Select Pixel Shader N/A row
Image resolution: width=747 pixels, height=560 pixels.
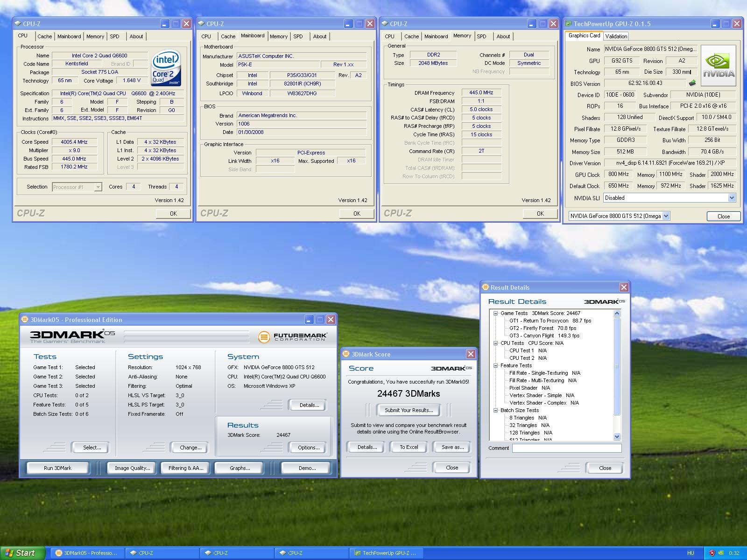(529, 388)
